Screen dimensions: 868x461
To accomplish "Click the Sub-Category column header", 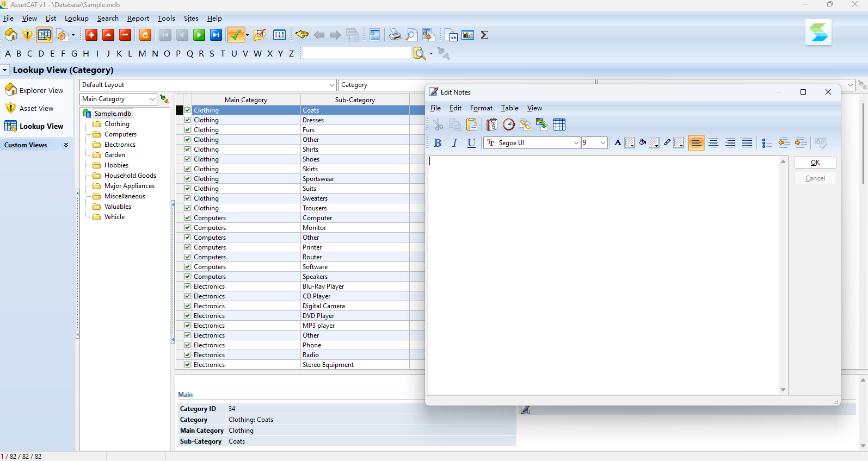I will click(x=355, y=100).
